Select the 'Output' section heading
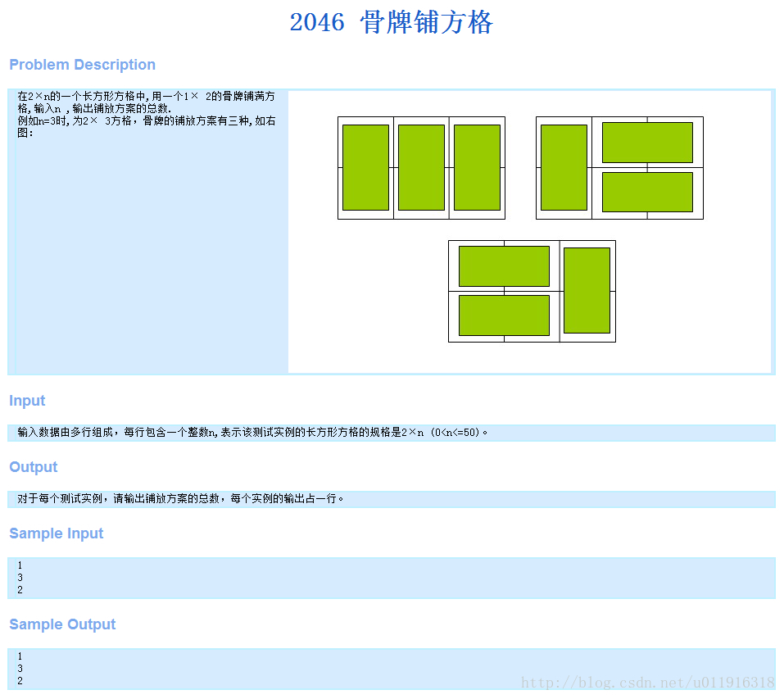Image resolution: width=784 pixels, height=699 pixels. click(33, 467)
